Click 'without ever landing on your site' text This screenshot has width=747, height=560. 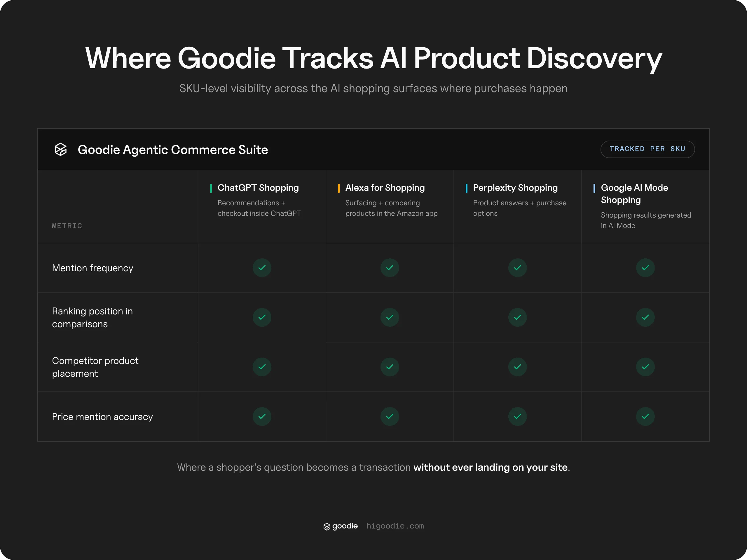click(490, 468)
